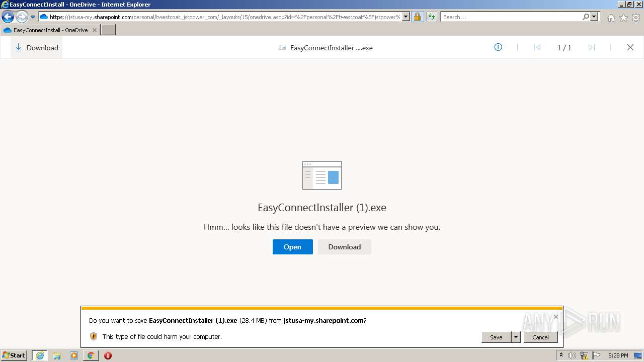The image size is (644, 362).
Task: Click the 5:28 PM clock
Action: coord(618,355)
